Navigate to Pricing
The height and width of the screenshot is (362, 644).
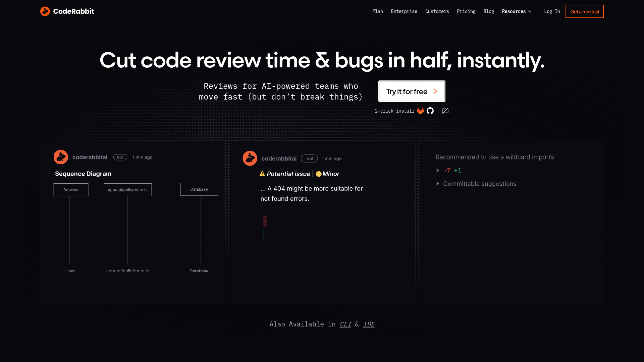pyautogui.click(x=466, y=11)
